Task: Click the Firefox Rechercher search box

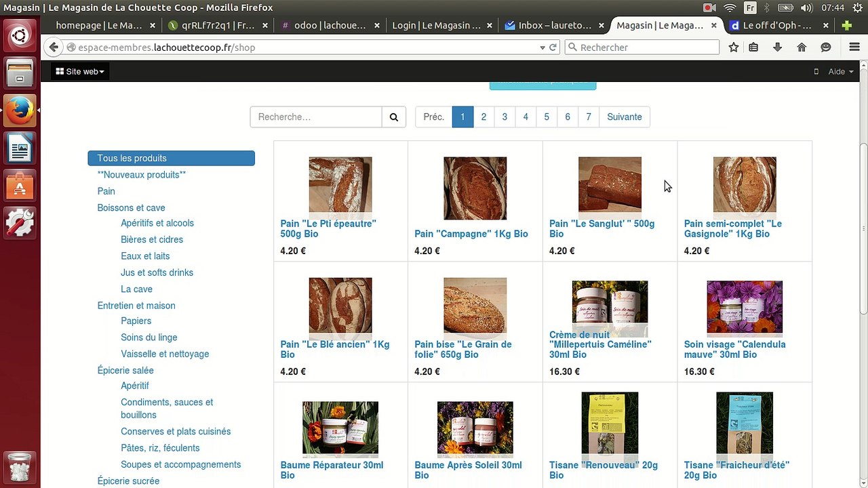Action: pyautogui.click(x=642, y=47)
